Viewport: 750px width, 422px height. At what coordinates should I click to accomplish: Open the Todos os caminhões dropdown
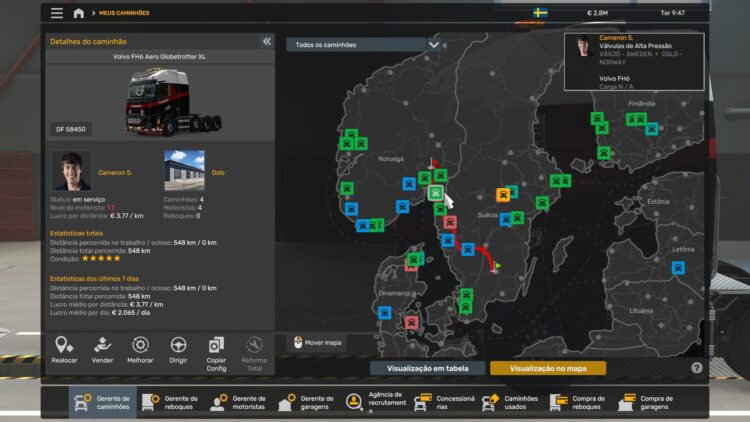tap(356, 44)
